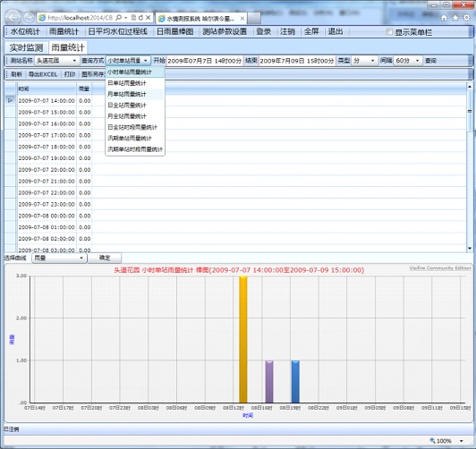
Task: Go back with the browser back arrow
Action: (x=13, y=18)
